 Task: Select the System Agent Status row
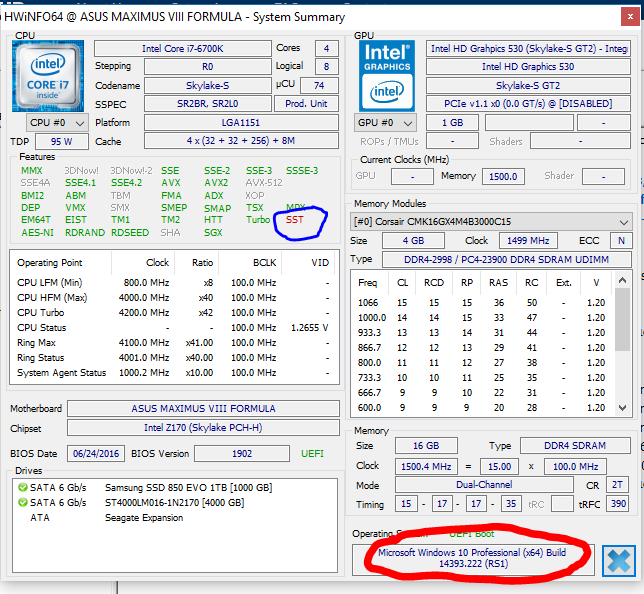pos(174,373)
